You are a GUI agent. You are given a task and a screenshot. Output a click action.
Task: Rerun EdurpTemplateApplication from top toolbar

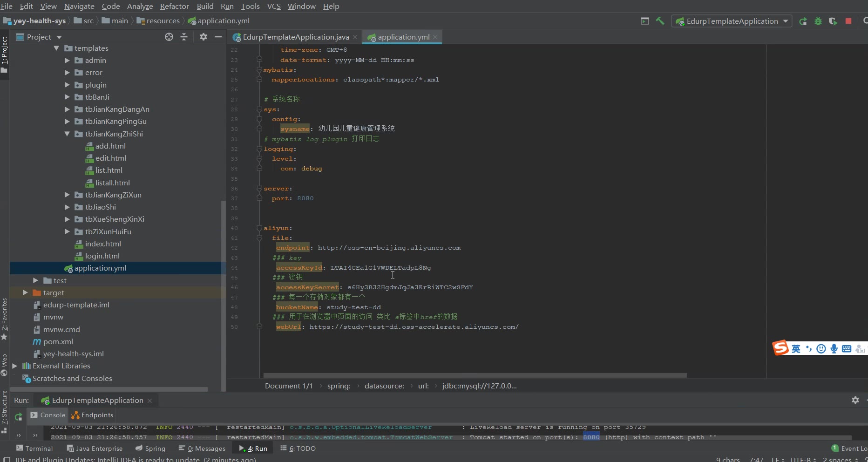pos(803,21)
